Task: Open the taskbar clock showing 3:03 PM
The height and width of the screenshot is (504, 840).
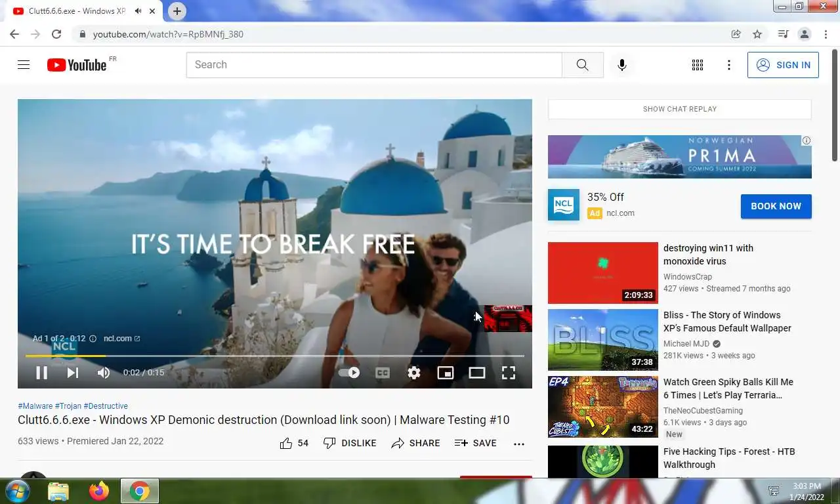Action: click(x=807, y=492)
